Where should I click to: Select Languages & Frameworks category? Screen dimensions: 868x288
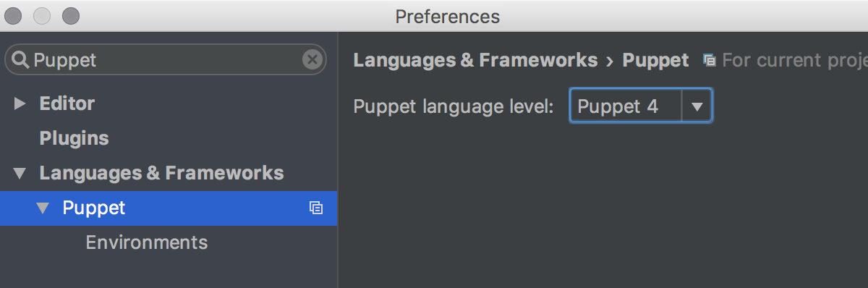[161, 173]
